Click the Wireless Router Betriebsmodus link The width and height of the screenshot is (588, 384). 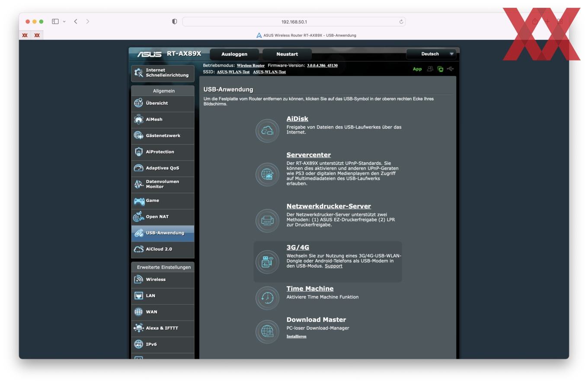pos(251,66)
